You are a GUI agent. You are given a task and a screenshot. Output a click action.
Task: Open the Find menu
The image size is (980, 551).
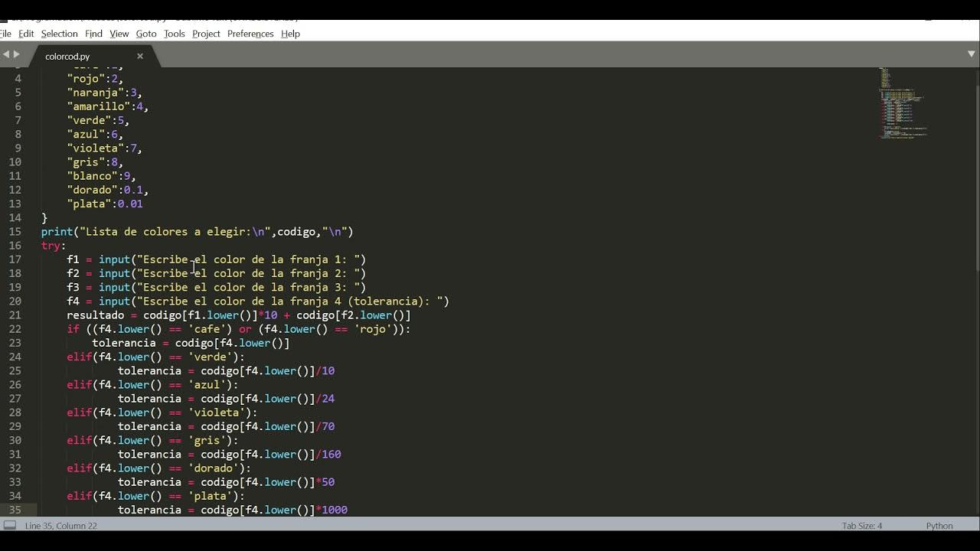coord(93,34)
